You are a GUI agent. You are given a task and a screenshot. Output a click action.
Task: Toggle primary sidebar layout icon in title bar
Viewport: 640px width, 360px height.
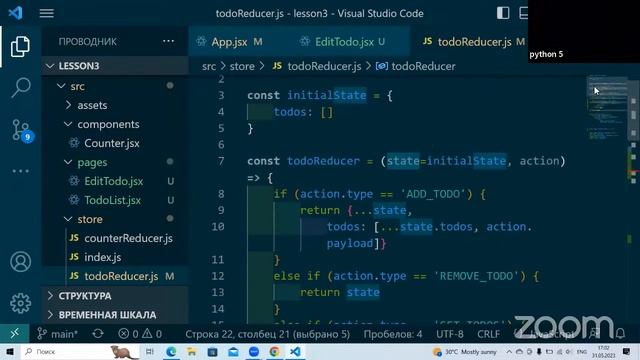coord(503,13)
